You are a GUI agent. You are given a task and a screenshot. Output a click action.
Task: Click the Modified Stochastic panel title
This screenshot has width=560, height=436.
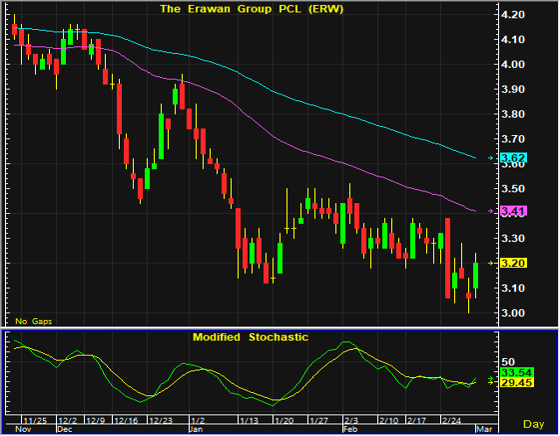click(250, 337)
